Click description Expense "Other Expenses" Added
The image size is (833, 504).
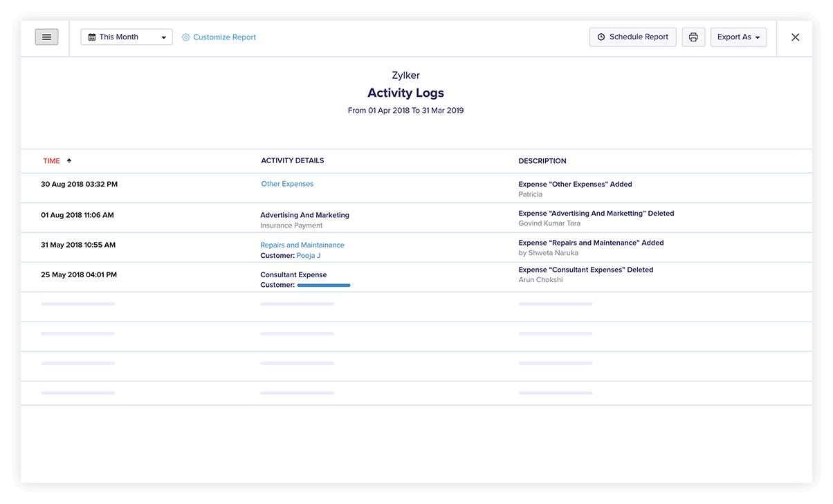coord(575,185)
